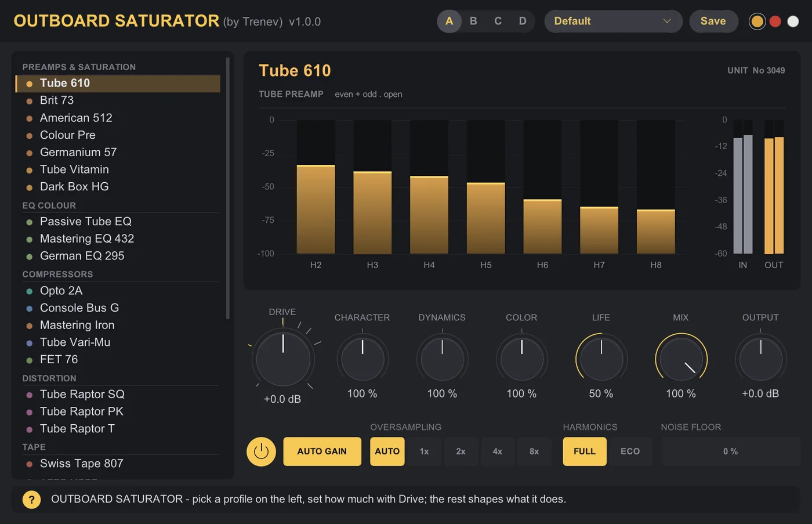
Task: Open the Default preset dropdown
Action: point(613,21)
